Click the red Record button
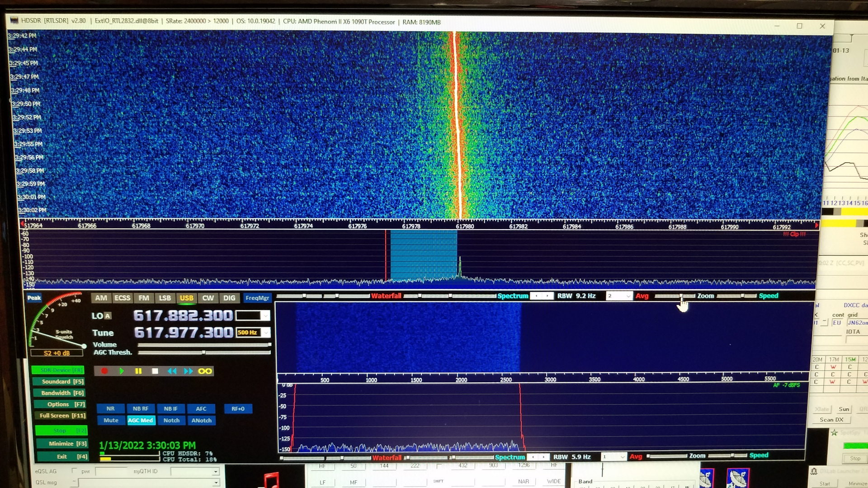868x488 pixels. tap(104, 371)
